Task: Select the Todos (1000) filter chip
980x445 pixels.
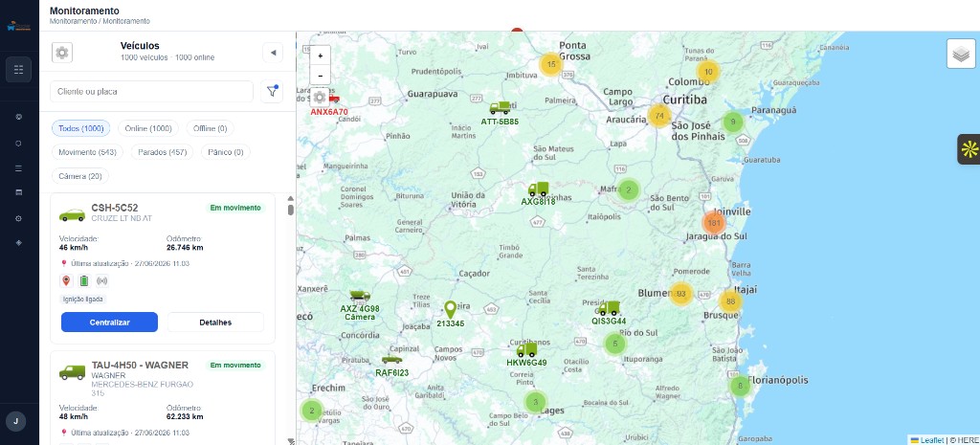Action: pos(80,128)
